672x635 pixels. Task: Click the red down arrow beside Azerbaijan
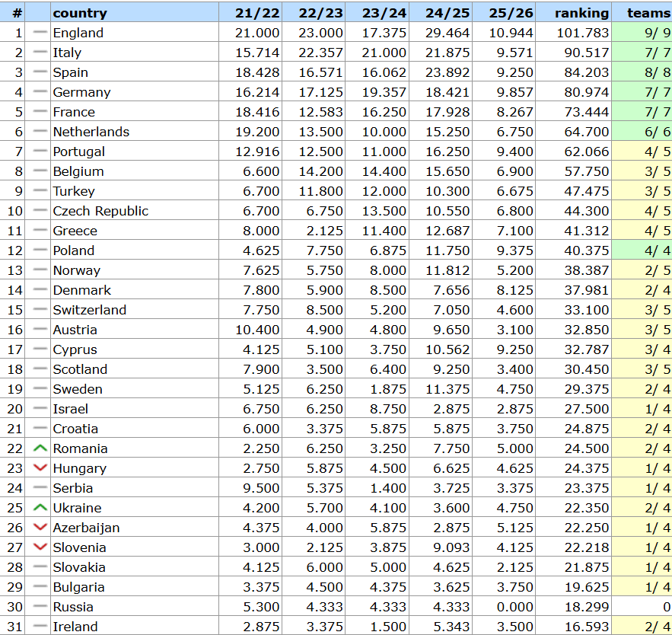click(40, 528)
